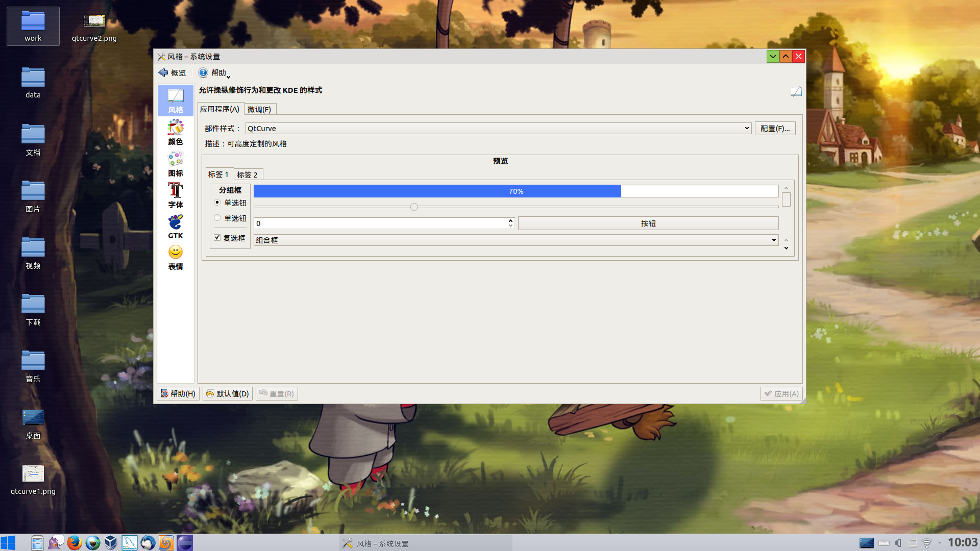980x551 pixels.
Task: Launch Firefox from the taskbar
Action: click(75, 543)
